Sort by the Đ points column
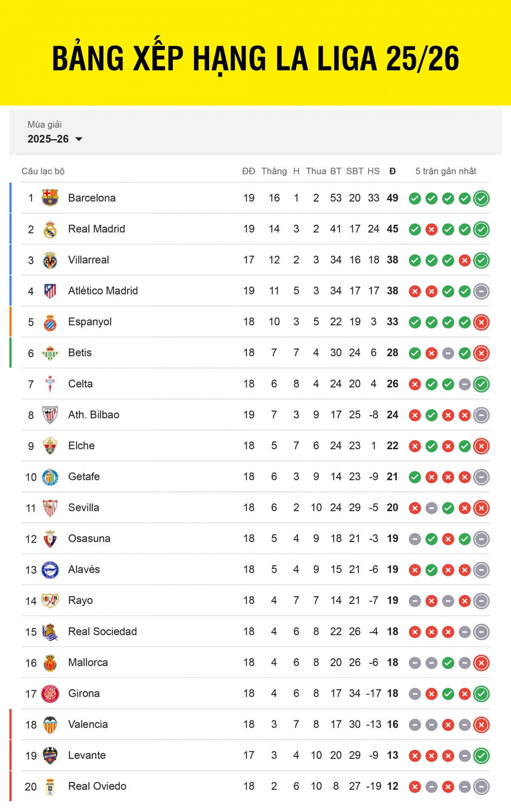 click(392, 171)
